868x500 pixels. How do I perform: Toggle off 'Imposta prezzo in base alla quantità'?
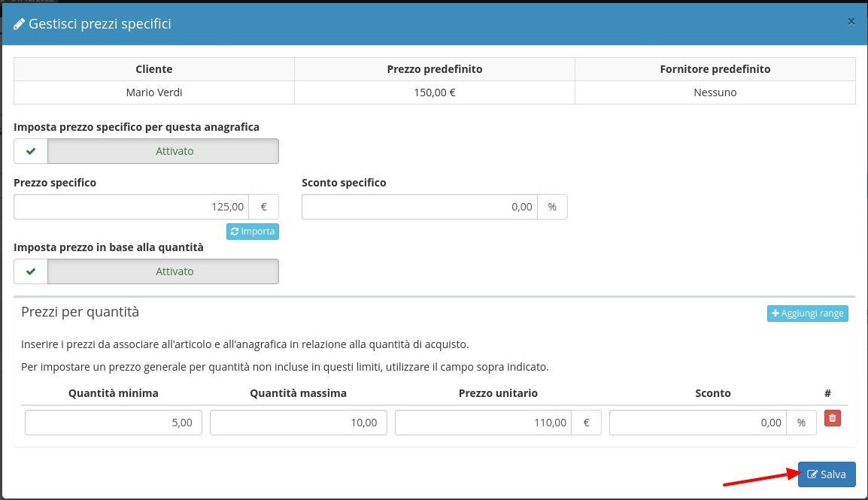click(x=162, y=271)
